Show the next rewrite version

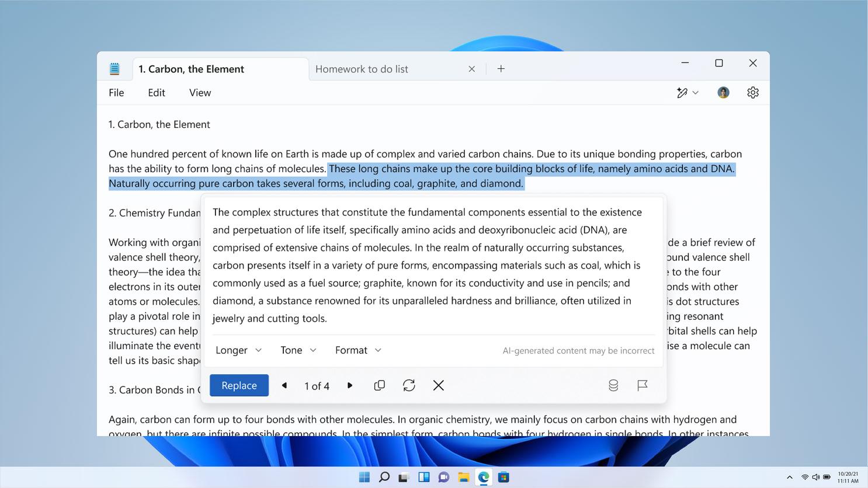pos(350,385)
